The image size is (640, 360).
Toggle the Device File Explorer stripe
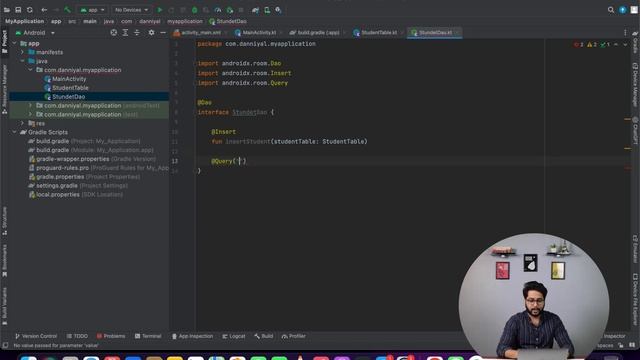pos(635,300)
